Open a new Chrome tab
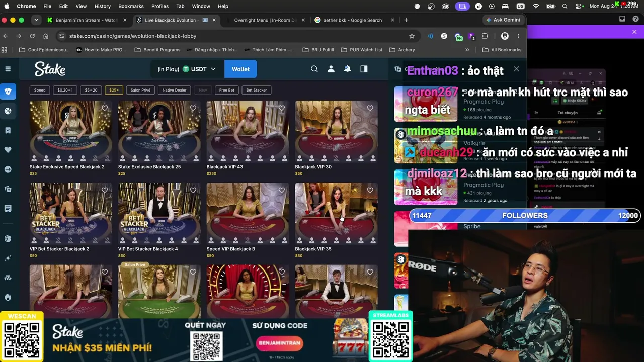Image resolution: width=644 pixels, height=362 pixels. 406,20
